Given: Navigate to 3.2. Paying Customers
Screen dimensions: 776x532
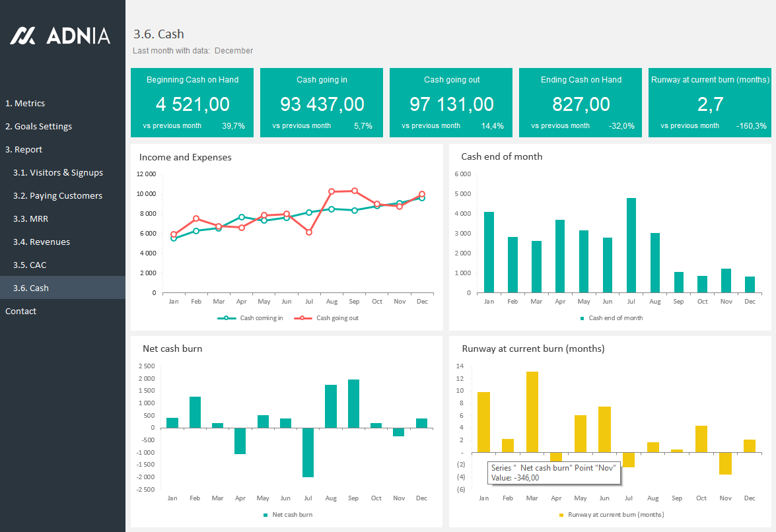Looking at the screenshot, I should pyautogui.click(x=57, y=196).
